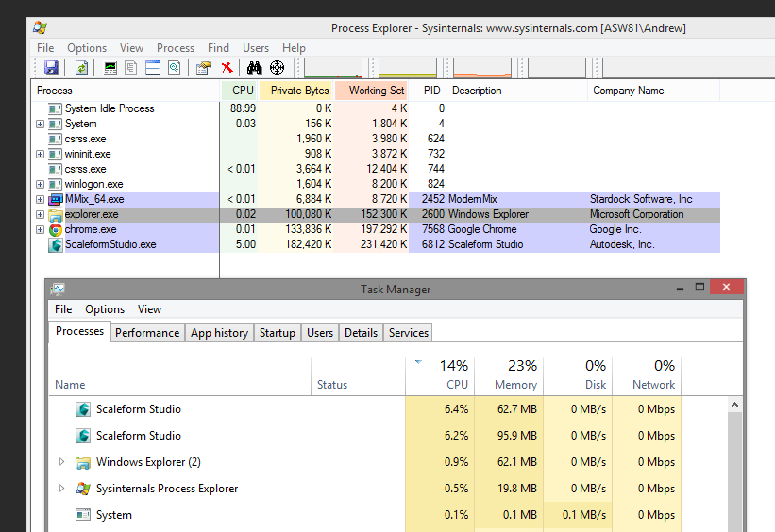Click the Task Manager title bar icon
The height and width of the screenshot is (532, 775).
(x=58, y=289)
